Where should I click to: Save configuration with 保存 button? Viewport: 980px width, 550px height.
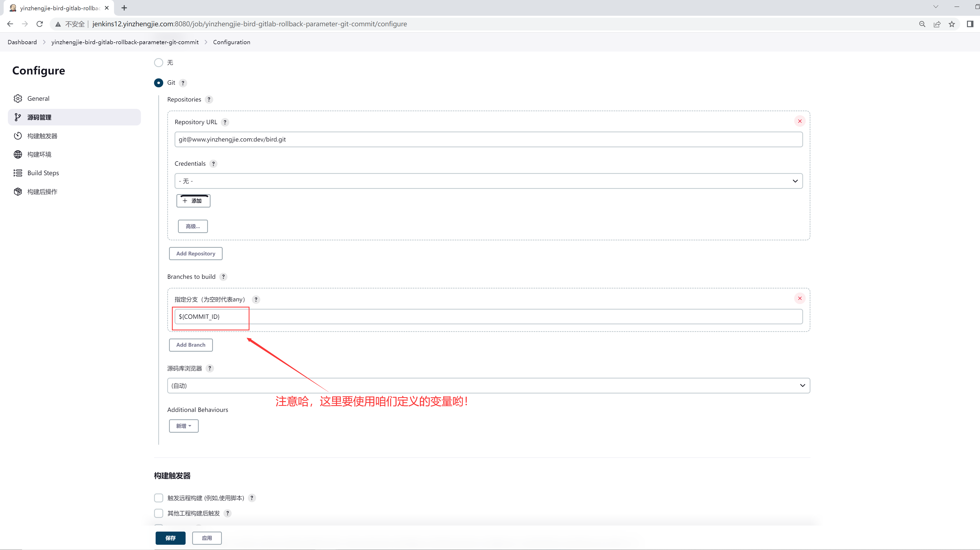[x=170, y=538]
